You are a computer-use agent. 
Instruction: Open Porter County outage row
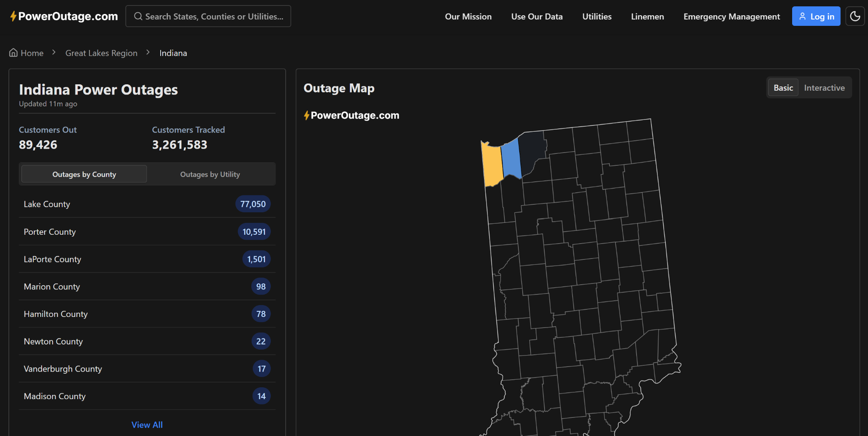click(147, 232)
